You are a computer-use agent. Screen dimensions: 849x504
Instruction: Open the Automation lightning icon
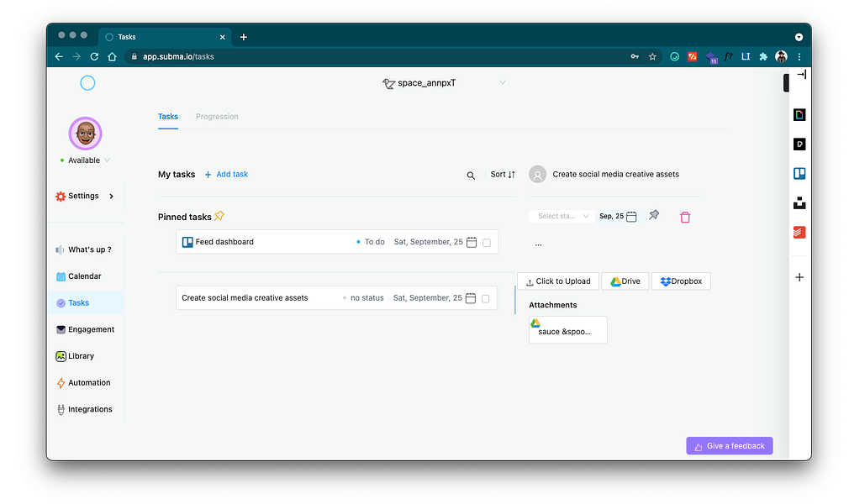tap(61, 383)
